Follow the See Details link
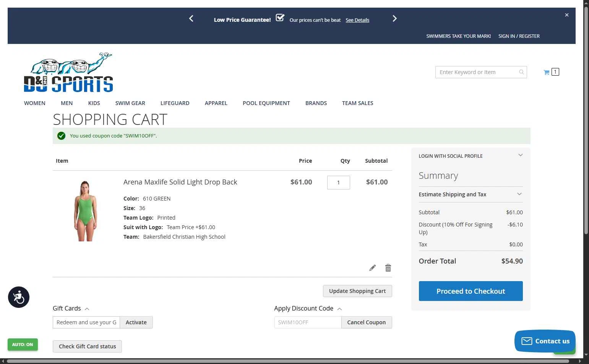Image resolution: width=589 pixels, height=364 pixels. point(357,20)
